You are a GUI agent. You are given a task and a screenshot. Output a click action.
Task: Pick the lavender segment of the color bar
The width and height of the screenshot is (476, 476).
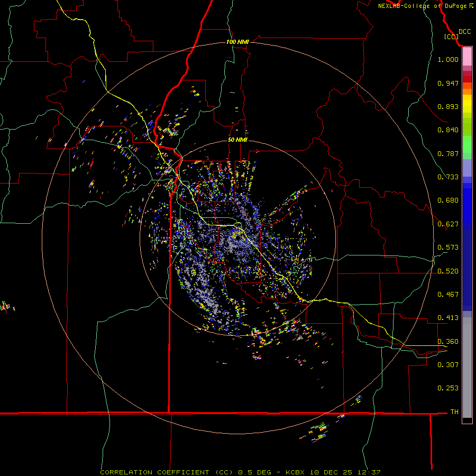pyautogui.click(x=467, y=168)
